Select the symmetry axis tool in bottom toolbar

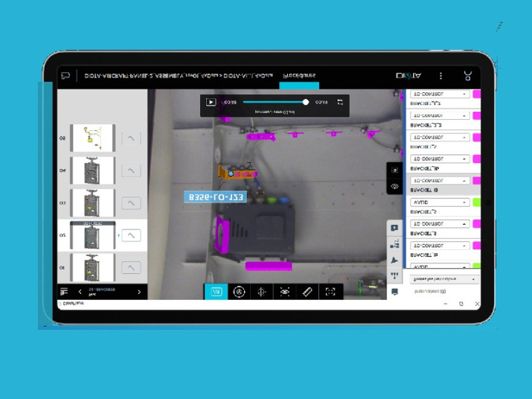pyautogui.click(x=262, y=292)
